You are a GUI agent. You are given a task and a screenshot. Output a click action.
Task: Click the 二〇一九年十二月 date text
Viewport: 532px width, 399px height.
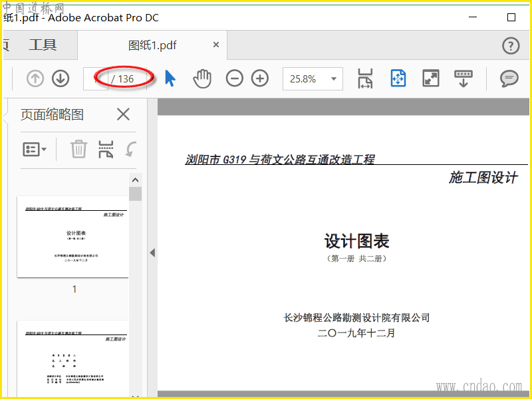tap(356, 333)
